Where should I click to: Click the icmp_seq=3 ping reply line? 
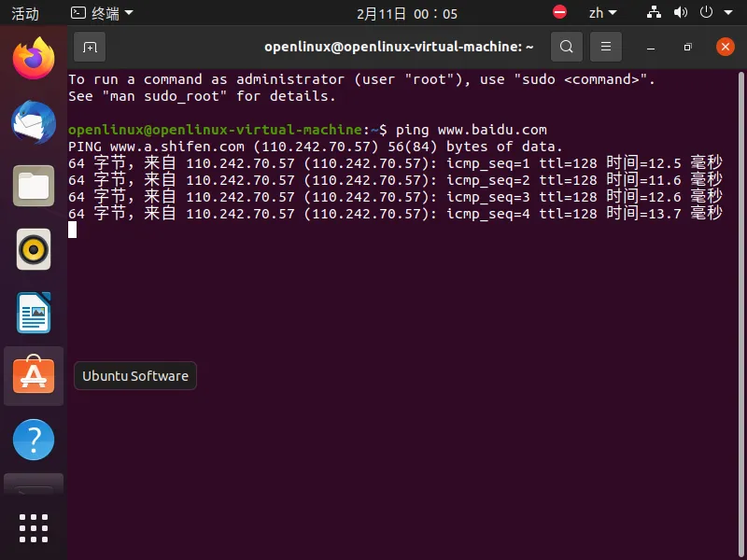[395, 196]
